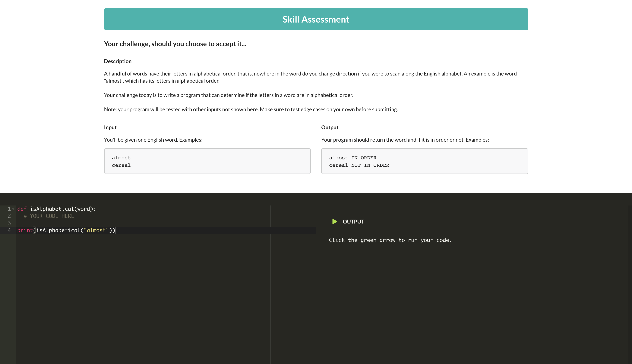632x364 pixels.
Task: Click the Description heading
Action: 118,61
